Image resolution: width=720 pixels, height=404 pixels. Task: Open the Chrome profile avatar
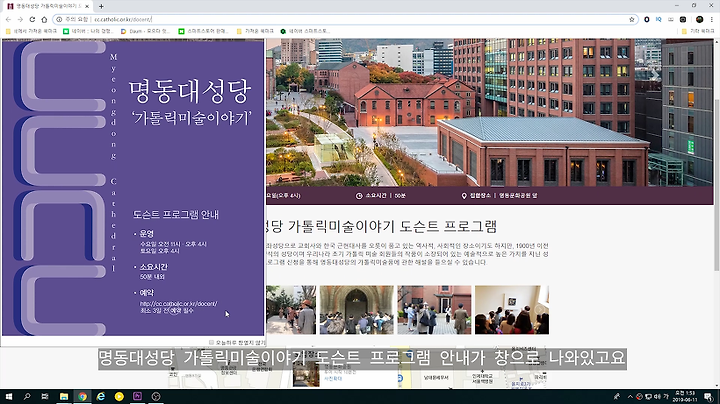[699, 19]
